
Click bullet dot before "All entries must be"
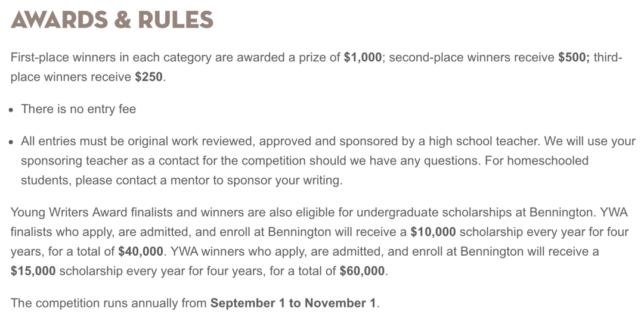[11, 142]
